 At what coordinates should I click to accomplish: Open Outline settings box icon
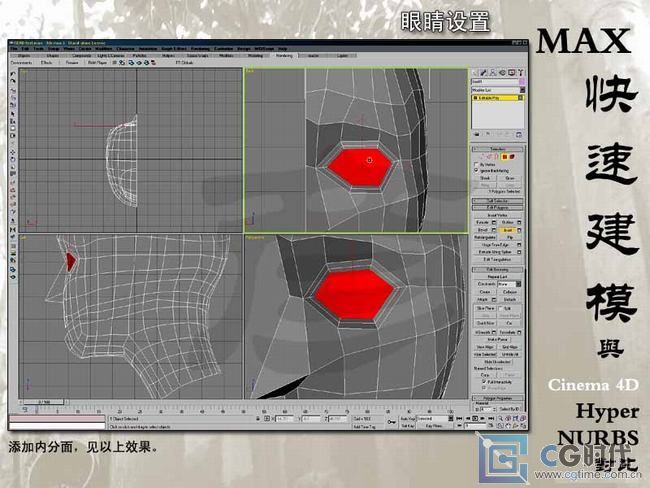coord(519,222)
